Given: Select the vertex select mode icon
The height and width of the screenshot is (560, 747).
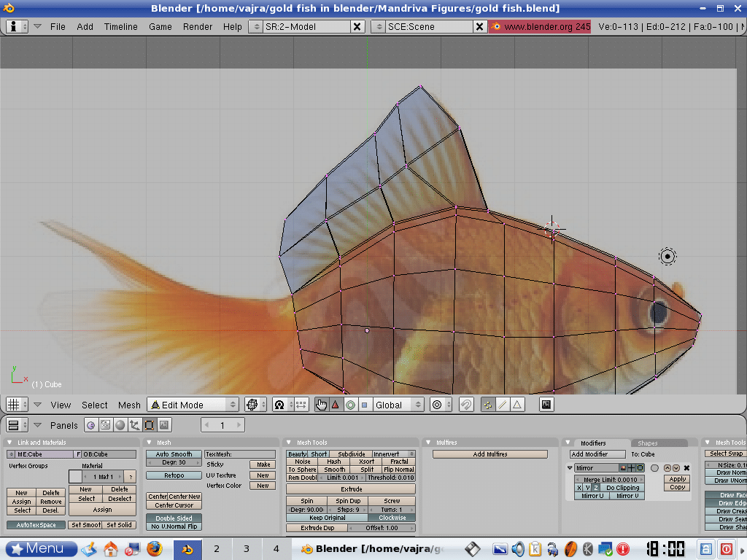Looking at the screenshot, I should (487, 405).
